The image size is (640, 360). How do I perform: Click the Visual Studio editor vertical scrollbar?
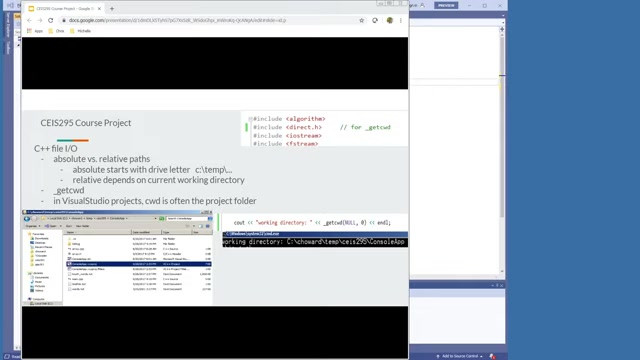[502, 151]
